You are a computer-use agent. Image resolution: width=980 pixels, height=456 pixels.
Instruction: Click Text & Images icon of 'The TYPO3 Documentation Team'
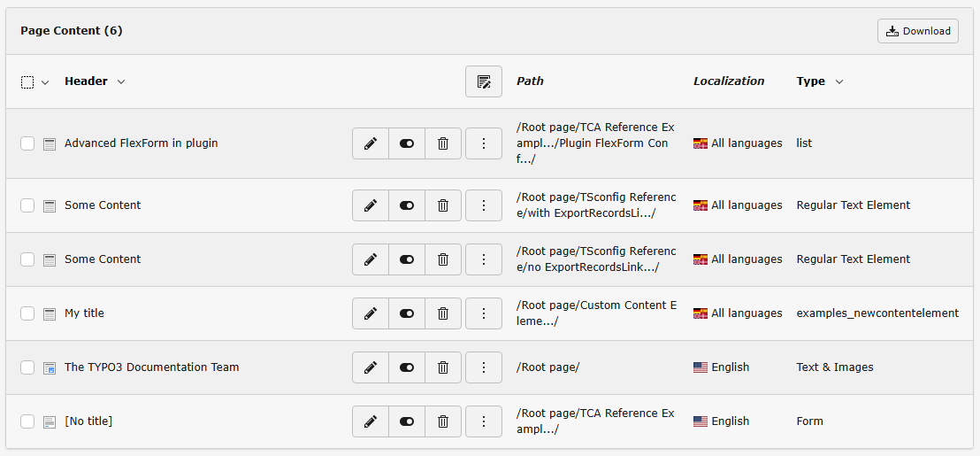(50, 367)
